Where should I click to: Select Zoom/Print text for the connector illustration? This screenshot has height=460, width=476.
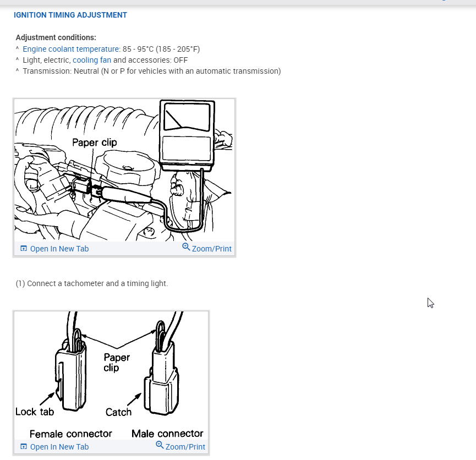click(185, 447)
